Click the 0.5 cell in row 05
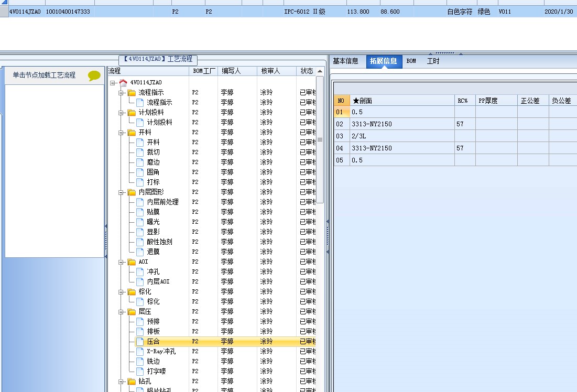 tap(402, 160)
